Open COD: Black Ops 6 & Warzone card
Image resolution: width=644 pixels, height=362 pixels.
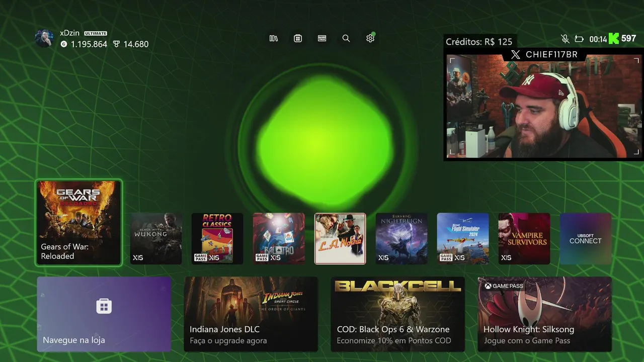398,314
